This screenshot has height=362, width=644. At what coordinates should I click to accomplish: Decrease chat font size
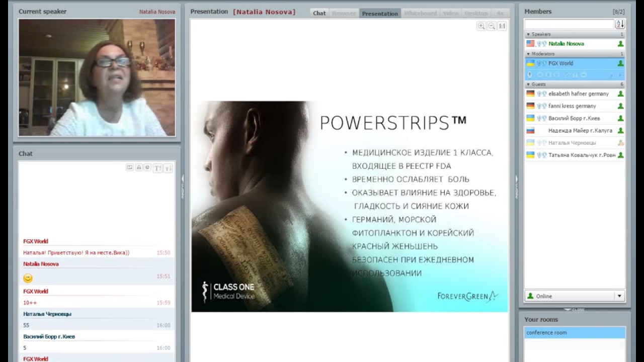coord(168,168)
